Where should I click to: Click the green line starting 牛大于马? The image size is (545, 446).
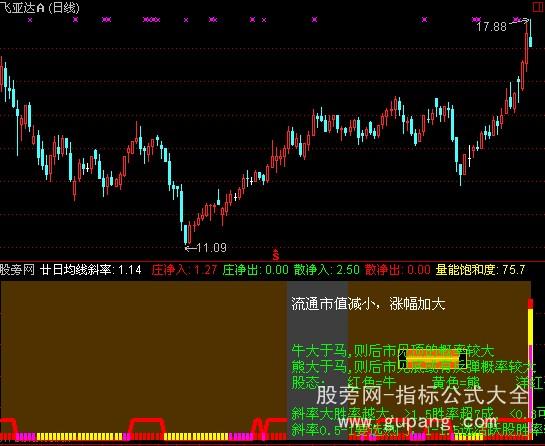pyautogui.click(x=393, y=351)
